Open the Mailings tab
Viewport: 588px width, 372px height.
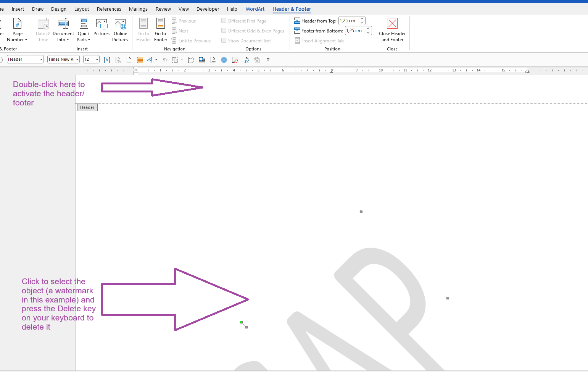(x=138, y=9)
